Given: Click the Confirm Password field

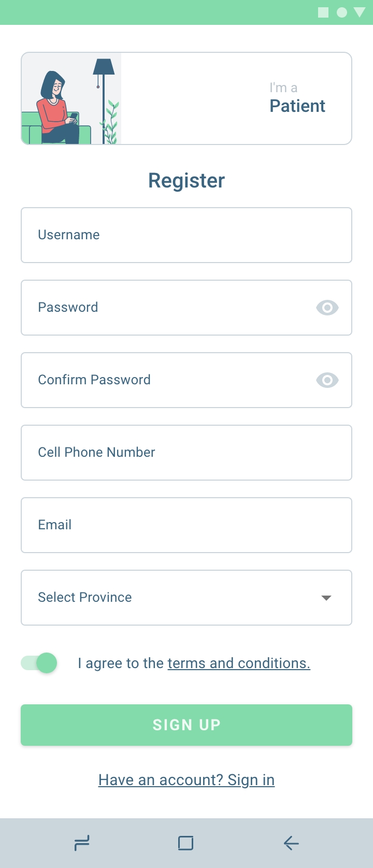Looking at the screenshot, I should pos(166,380).
